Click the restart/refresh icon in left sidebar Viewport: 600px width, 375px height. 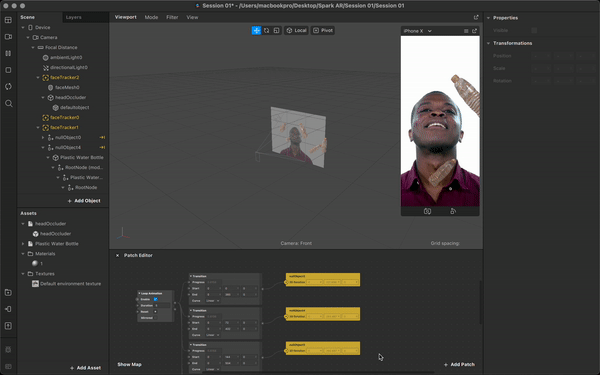point(8,87)
